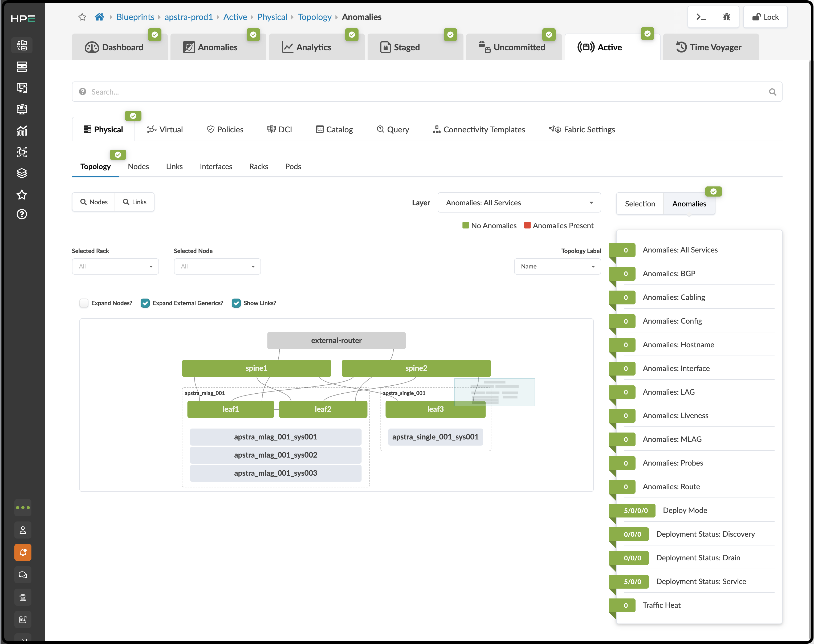Image resolution: width=814 pixels, height=644 pixels.
Task: Open sidebar Blueprints icon at top
Action: (x=22, y=45)
